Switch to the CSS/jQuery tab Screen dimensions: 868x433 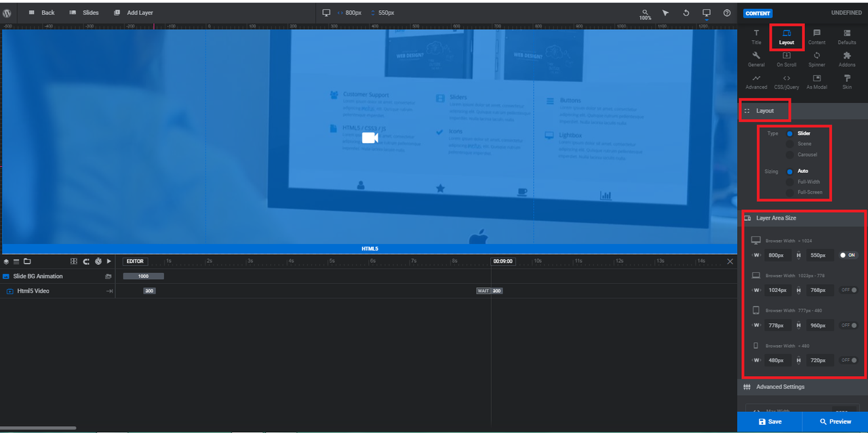[x=787, y=81]
